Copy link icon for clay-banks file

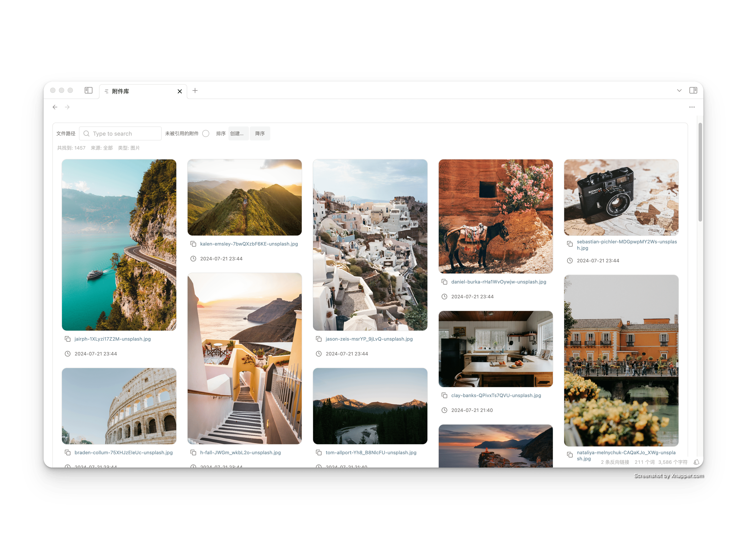pyautogui.click(x=444, y=395)
